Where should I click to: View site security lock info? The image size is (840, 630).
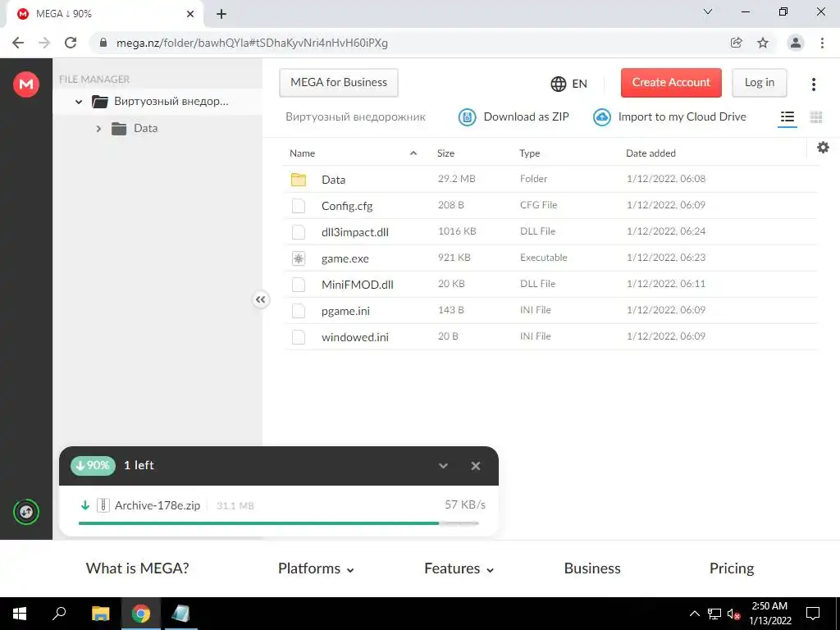point(103,43)
